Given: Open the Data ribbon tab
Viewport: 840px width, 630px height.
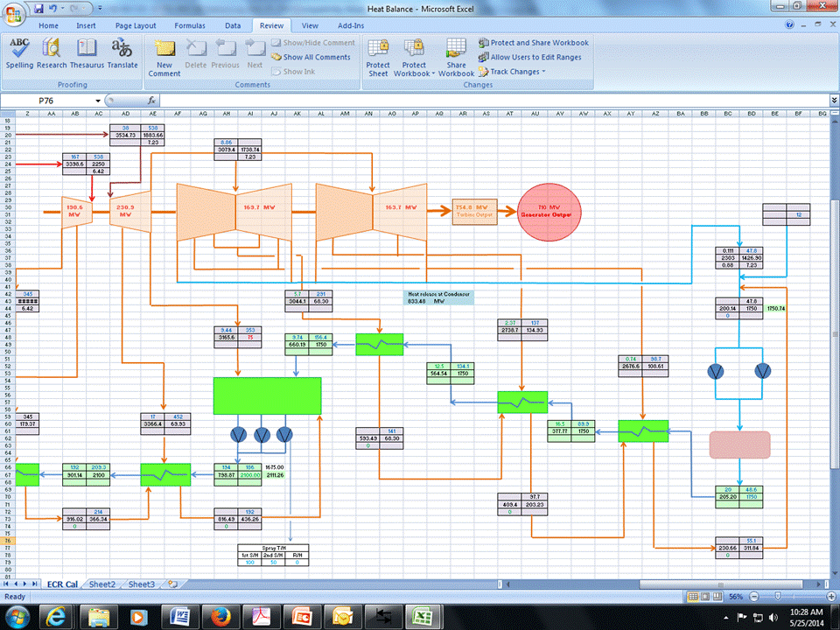Looking at the screenshot, I should pos(233,25).
